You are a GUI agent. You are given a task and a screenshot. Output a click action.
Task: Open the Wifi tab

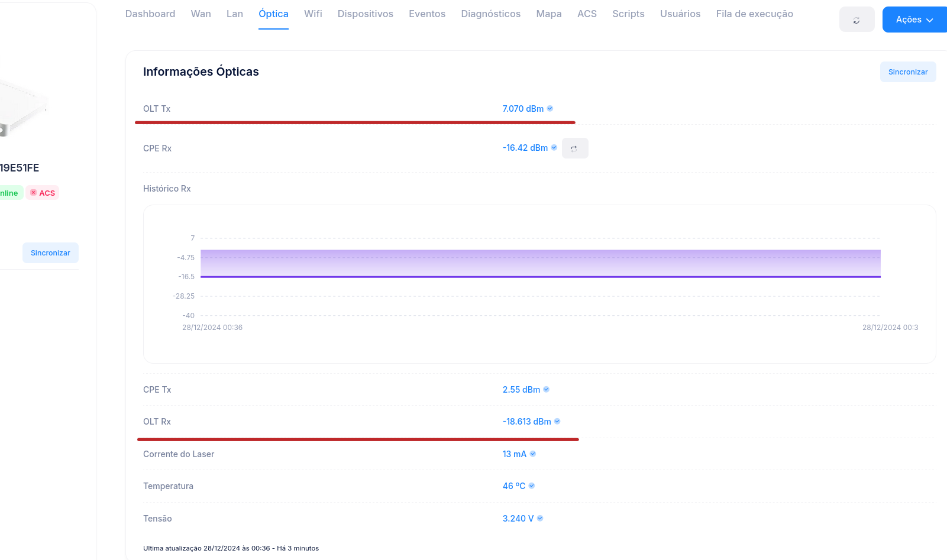pyautogui.click(x=313, y=14)
